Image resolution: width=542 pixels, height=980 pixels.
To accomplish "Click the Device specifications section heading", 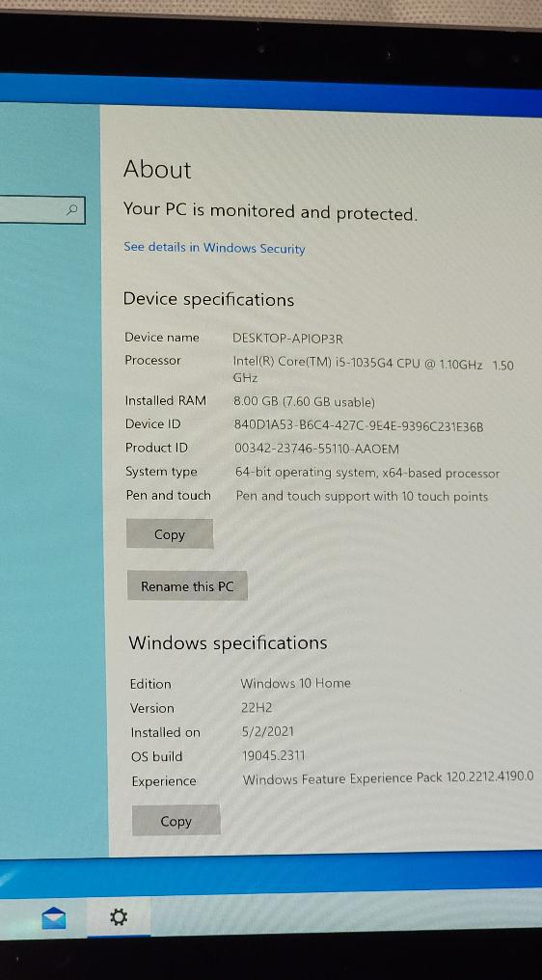I will [208, 299].
